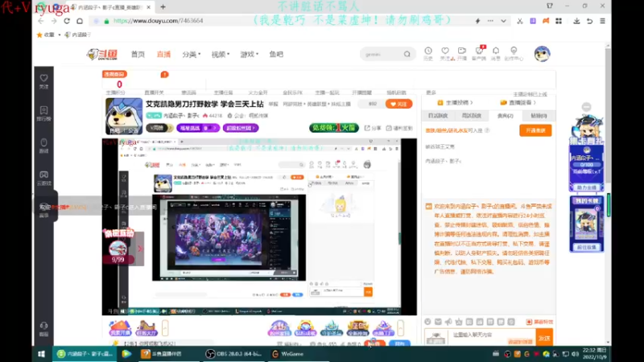Screen dimensions: 644x362
Task: Click the browser refresh button
Action: tap(67, 21)
